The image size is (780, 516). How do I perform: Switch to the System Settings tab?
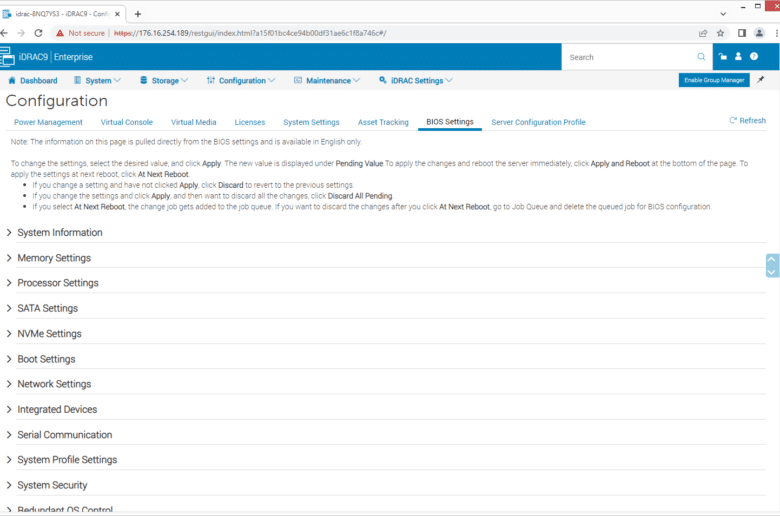(x=311, y=122)
